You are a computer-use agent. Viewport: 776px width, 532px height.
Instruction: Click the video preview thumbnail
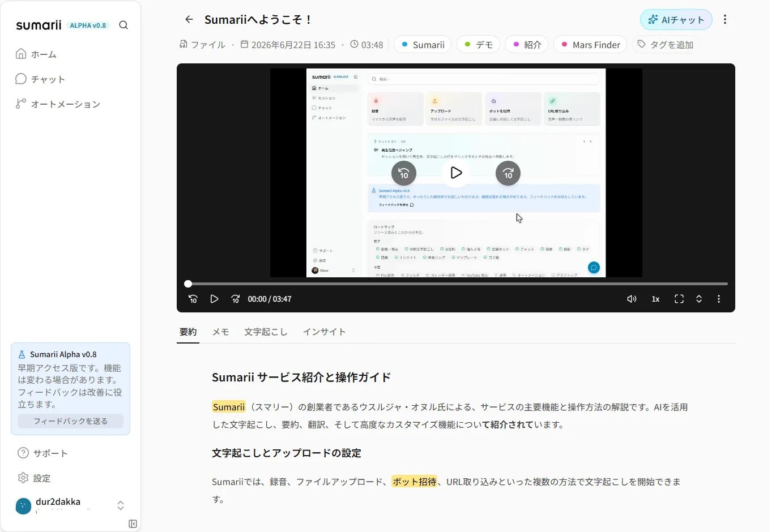tap(456, 173)
